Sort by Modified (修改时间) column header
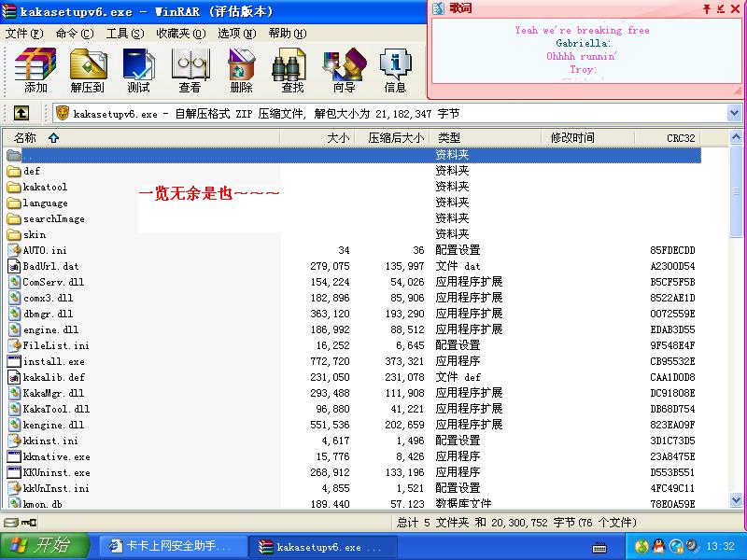 pyautogui.click(x=588, y=138)
